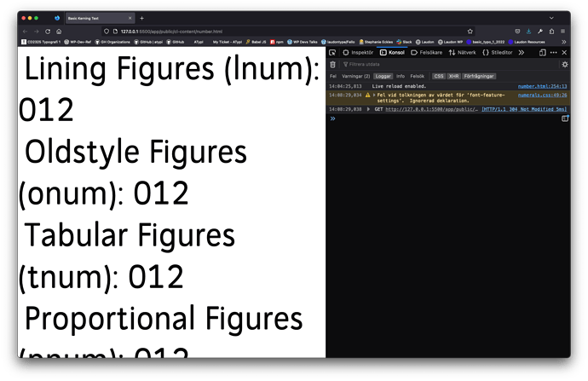Toggle the Loggar filter button
Image resolution: width=588 pixels, height=381 pixels.
coord(383,76)
